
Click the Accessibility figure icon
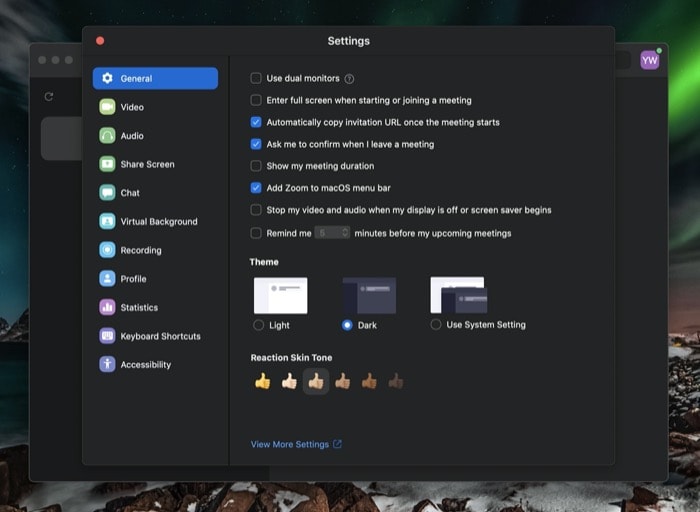coord(107,364)
